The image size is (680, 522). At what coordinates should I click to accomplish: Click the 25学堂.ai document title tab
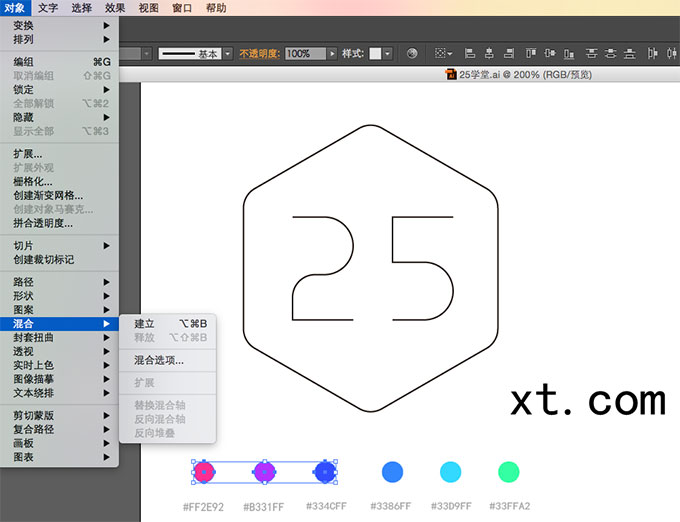[x=519, y=75]
